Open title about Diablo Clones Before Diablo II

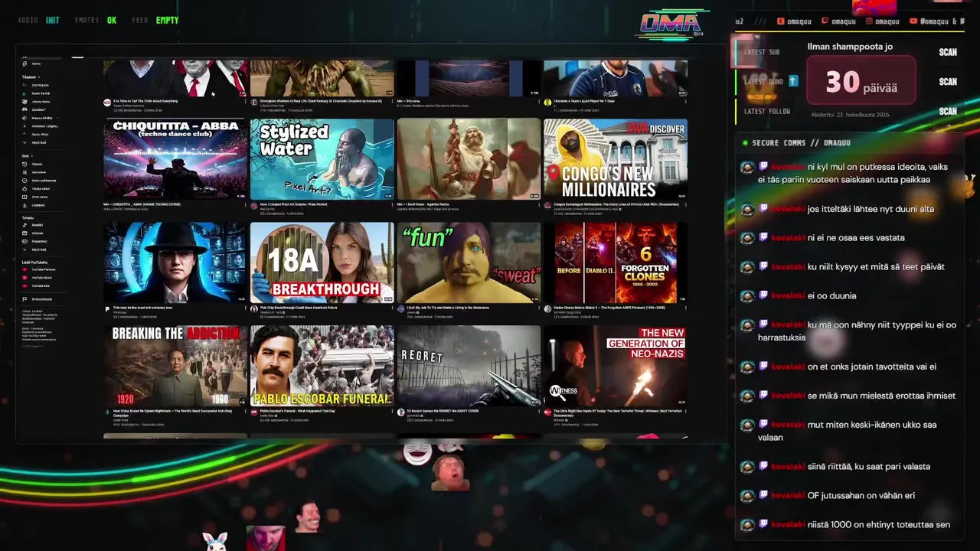coord(609,308)
